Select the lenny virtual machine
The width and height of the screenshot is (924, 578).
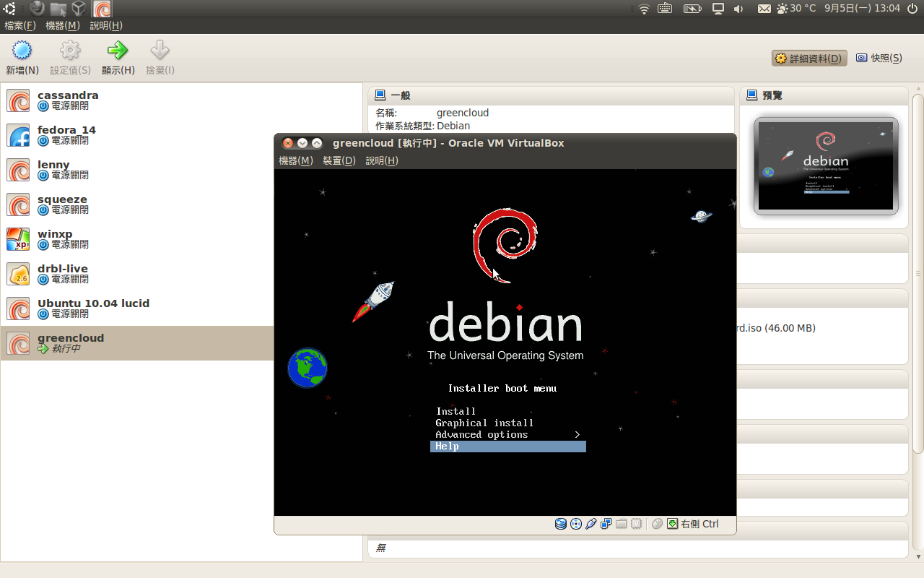tap(137, 170)
